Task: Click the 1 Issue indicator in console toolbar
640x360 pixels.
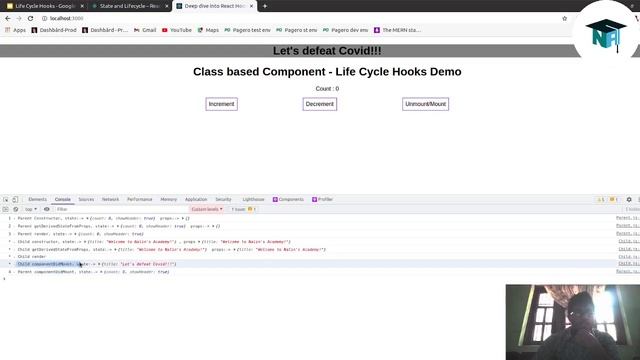Action: pos(243,209)
